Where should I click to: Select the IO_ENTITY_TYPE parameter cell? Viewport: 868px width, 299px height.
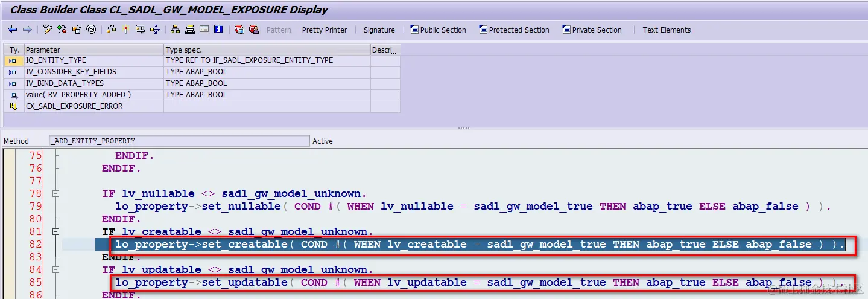93,60
